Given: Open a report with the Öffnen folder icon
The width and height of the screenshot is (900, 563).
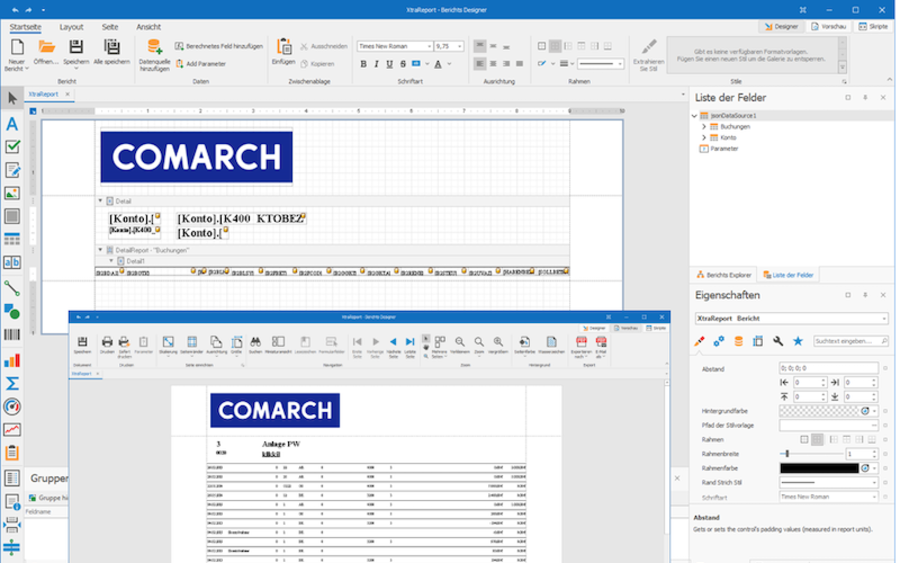Looking at the screenshot, I should pyautogui.click(x=46, y=53).
